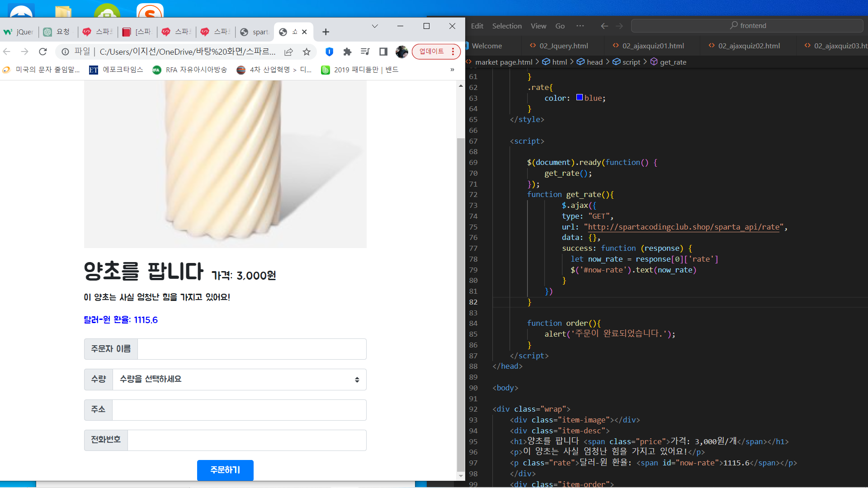The width and height of the screenshot is (868, 488).
Task: Click the 달러-원 환율 rate text
Action: [x=121, y=320]
